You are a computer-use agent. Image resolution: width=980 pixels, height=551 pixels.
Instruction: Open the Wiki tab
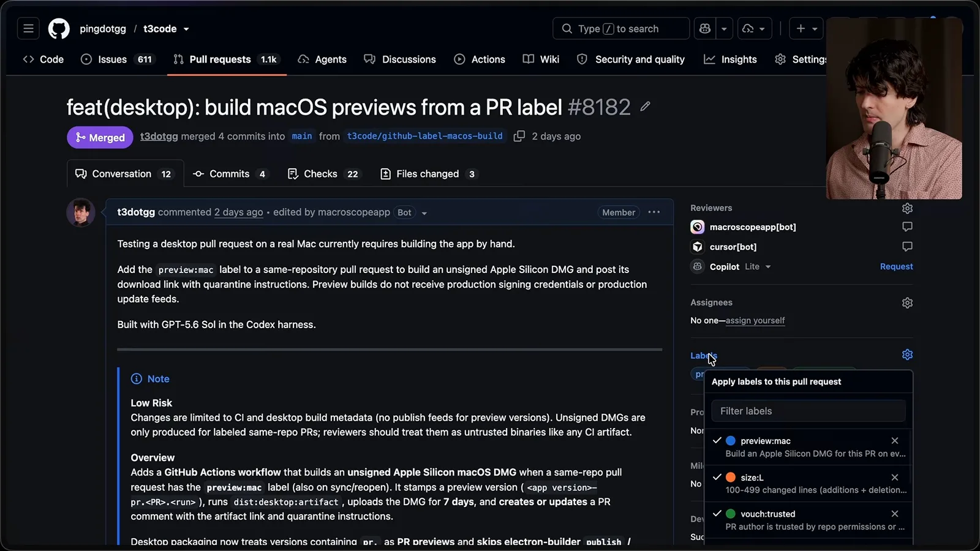click(541, 59)
